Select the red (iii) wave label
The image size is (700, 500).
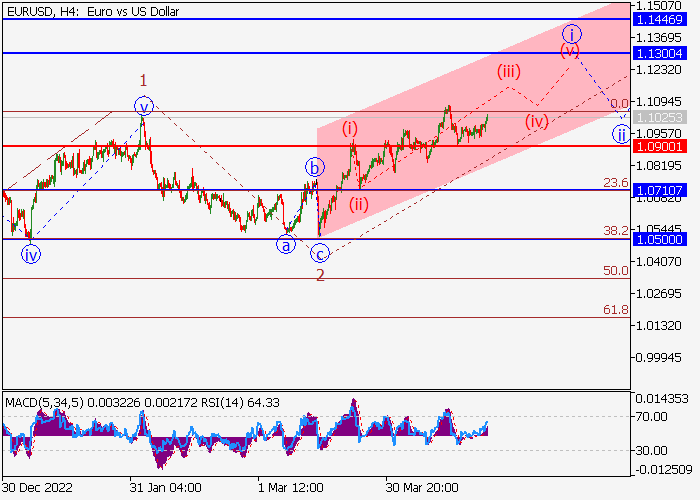[x=509, y=71]
